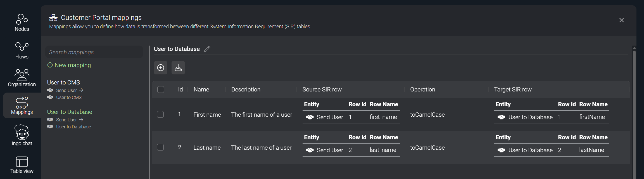Click User to Database entity in Last name row
Screen dimensions: 644x179
pos(531,150)
